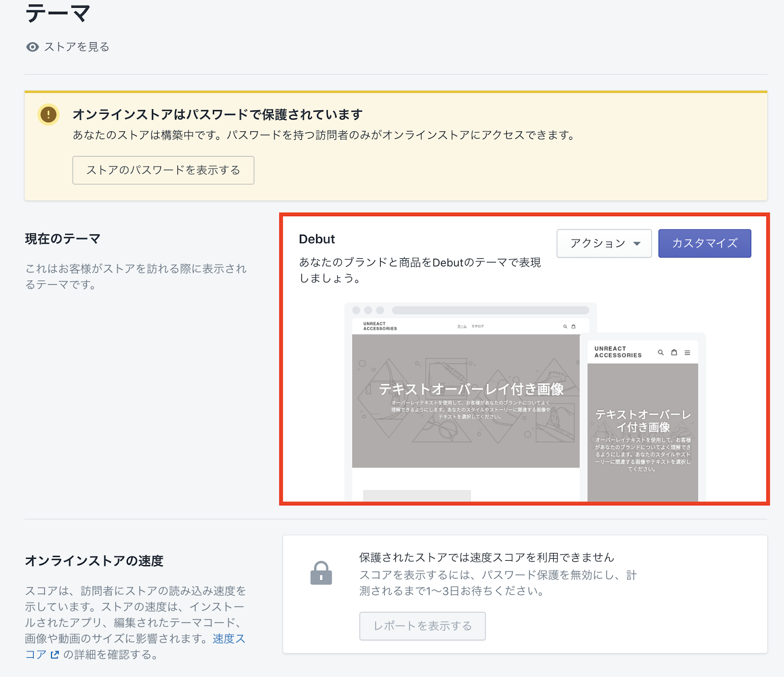This screenshot has width=784, height=677.
Task: Click external link icon next to 速度スコア
Action: click(55, 654)
